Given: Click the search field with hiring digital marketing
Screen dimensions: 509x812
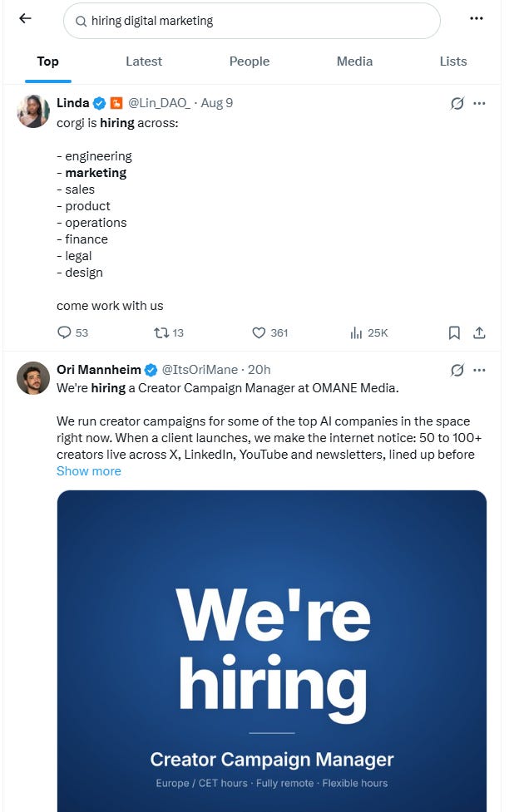Looking at the screenshot, I should 252,21.
